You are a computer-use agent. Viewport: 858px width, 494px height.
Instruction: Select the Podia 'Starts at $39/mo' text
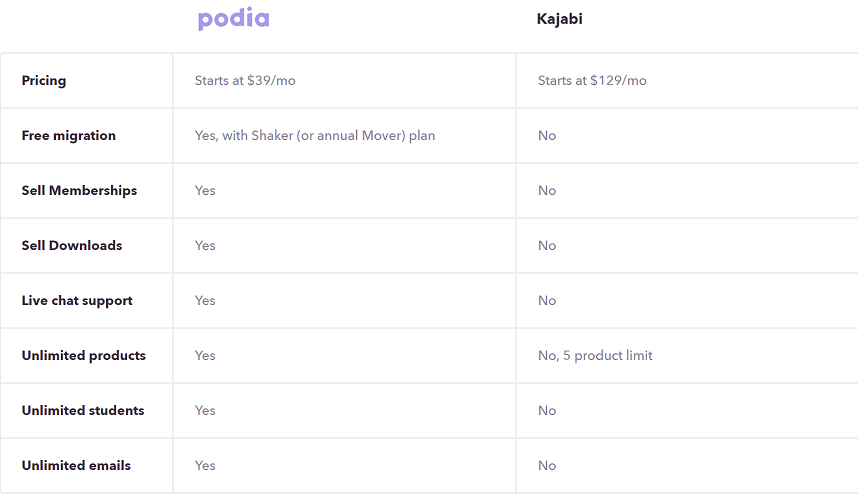pos(245,81)
